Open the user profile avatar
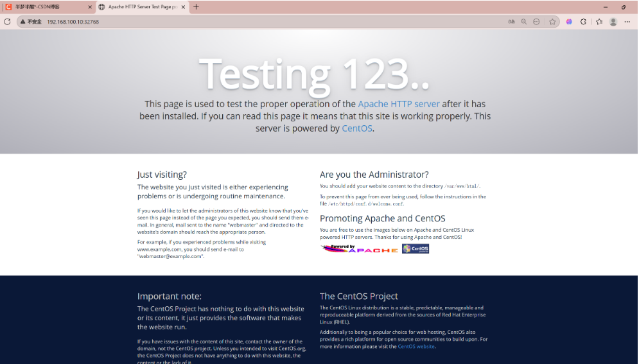 (613, 22)
